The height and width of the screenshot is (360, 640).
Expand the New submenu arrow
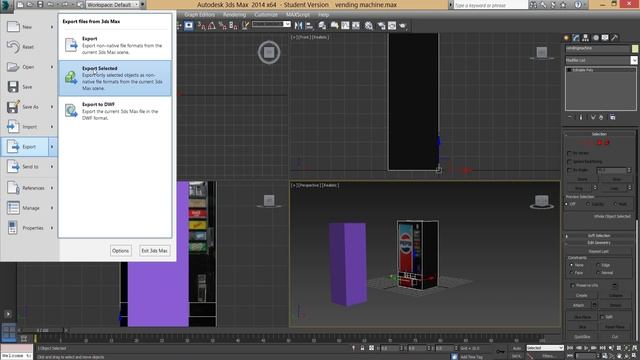tap(52, 27)
